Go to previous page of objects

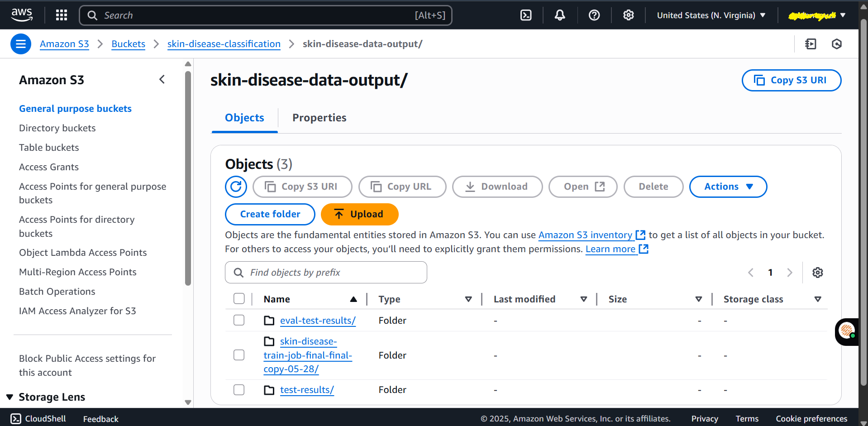point(751,273)
